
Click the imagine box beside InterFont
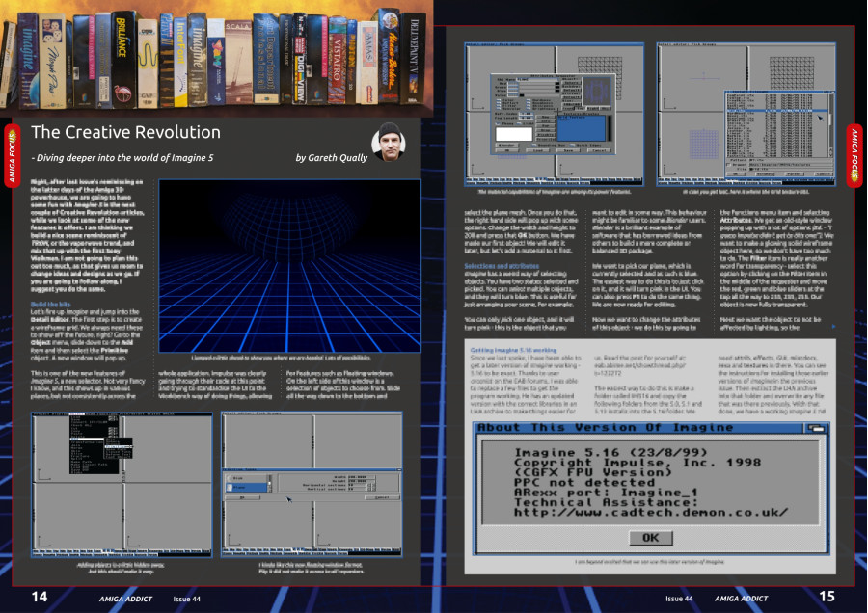(197, 61)
